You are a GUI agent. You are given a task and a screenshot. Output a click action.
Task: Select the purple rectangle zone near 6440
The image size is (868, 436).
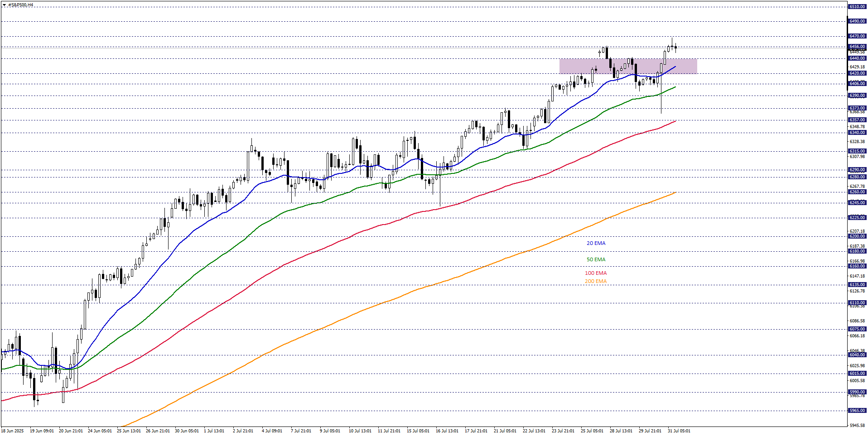(628, 66)
